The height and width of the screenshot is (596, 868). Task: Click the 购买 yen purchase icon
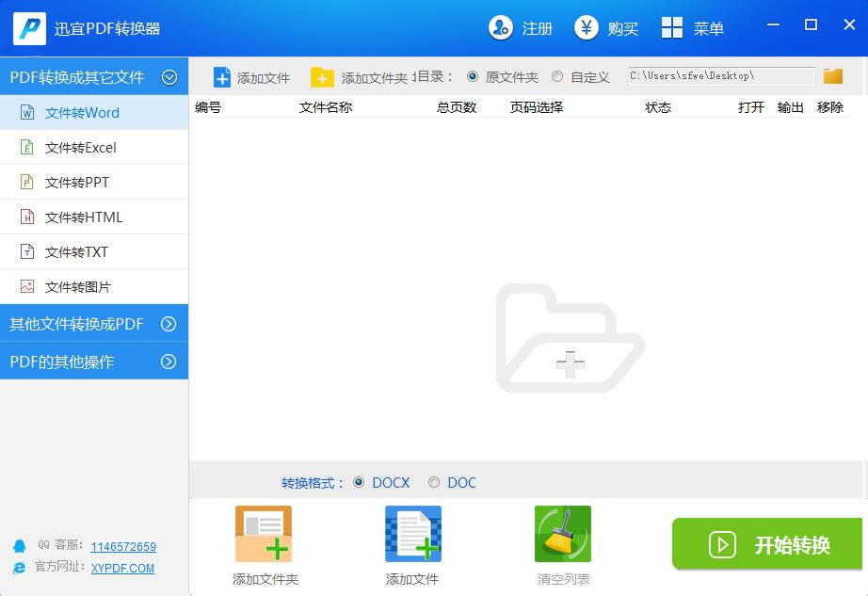coord(587,27)
